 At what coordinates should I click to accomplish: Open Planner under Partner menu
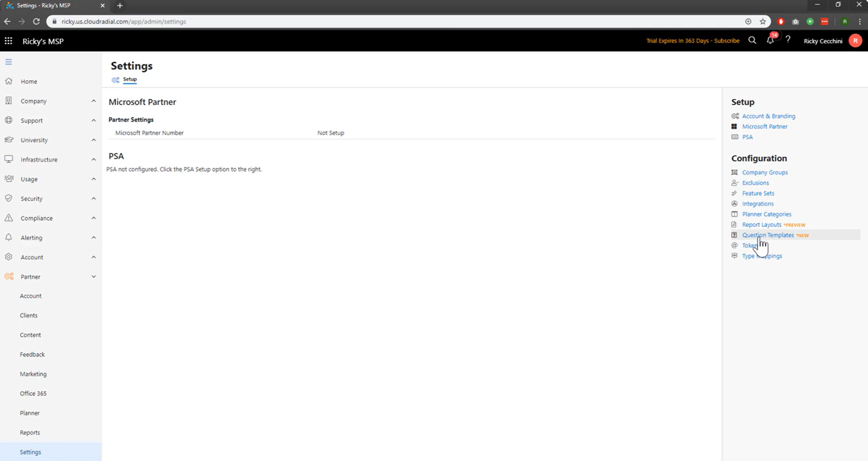30,413
